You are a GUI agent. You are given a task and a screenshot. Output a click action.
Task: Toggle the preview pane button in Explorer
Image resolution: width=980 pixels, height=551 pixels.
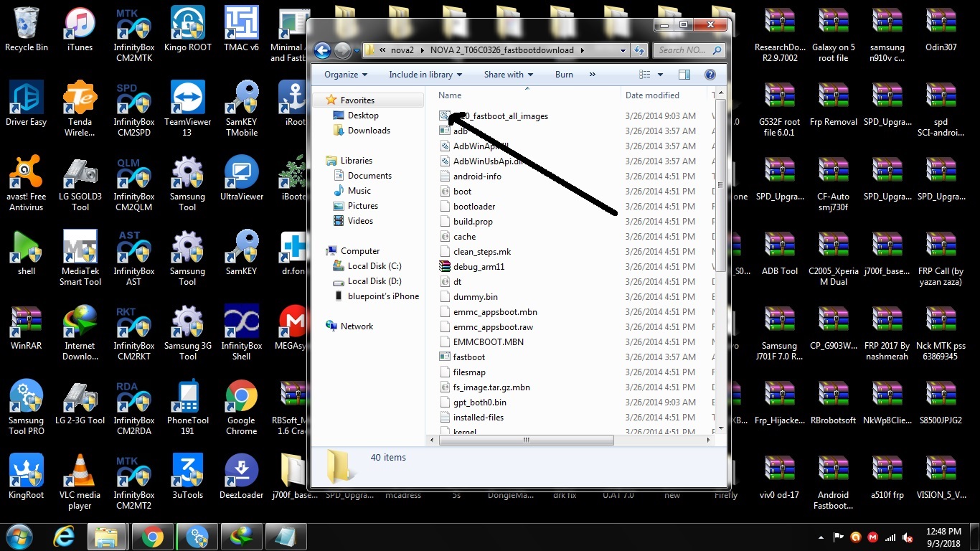pyautogui.click(x=684, y=75)
